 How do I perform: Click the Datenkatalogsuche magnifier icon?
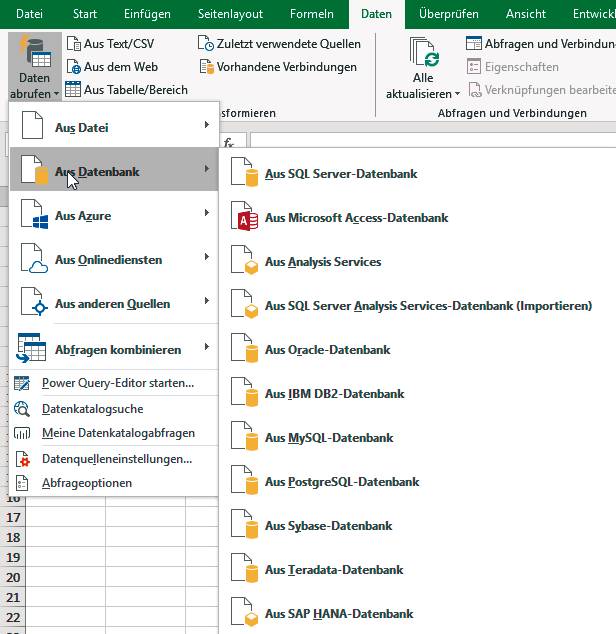tap(22, 409)
